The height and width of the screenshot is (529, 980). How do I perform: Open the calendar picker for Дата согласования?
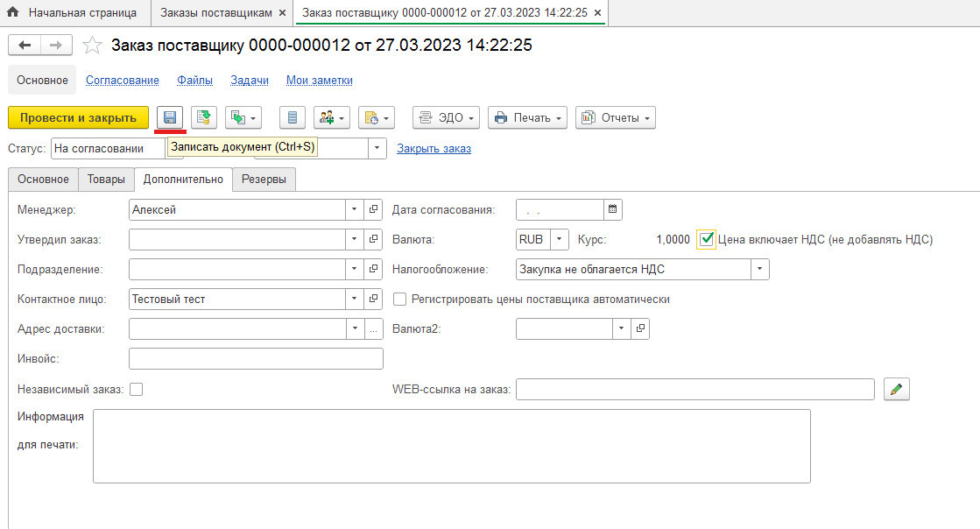coord(613,209)
